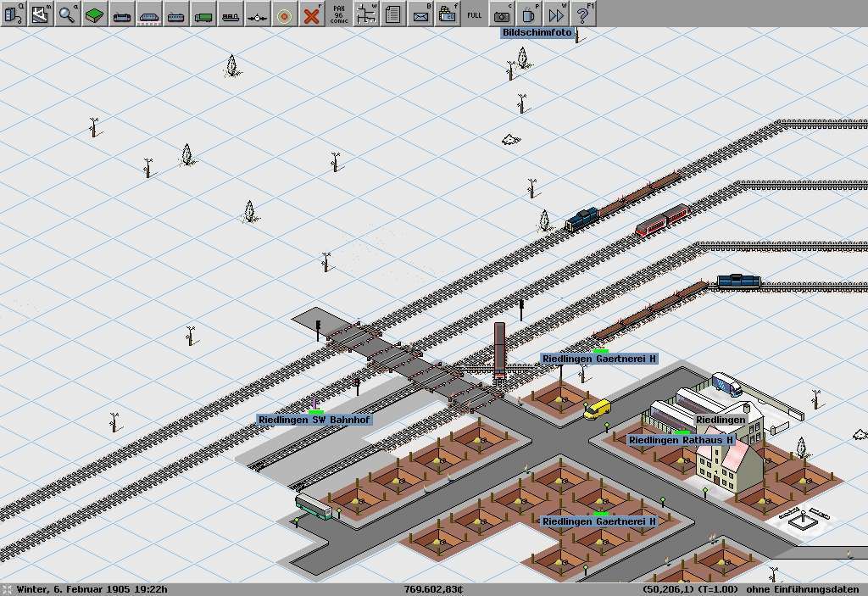Click the Riedlingen SW Bahnhof station label

pyautogui.click(x=314, y=420)
